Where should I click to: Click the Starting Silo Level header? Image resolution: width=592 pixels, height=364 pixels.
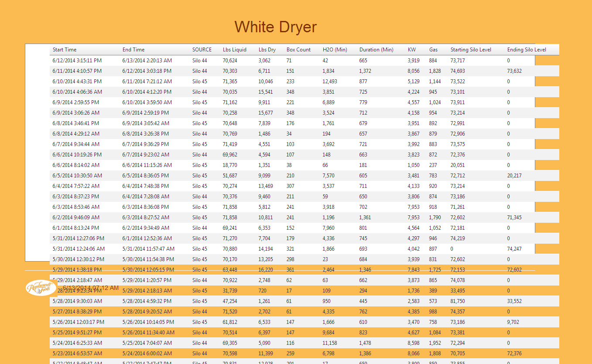pos(471,50)
